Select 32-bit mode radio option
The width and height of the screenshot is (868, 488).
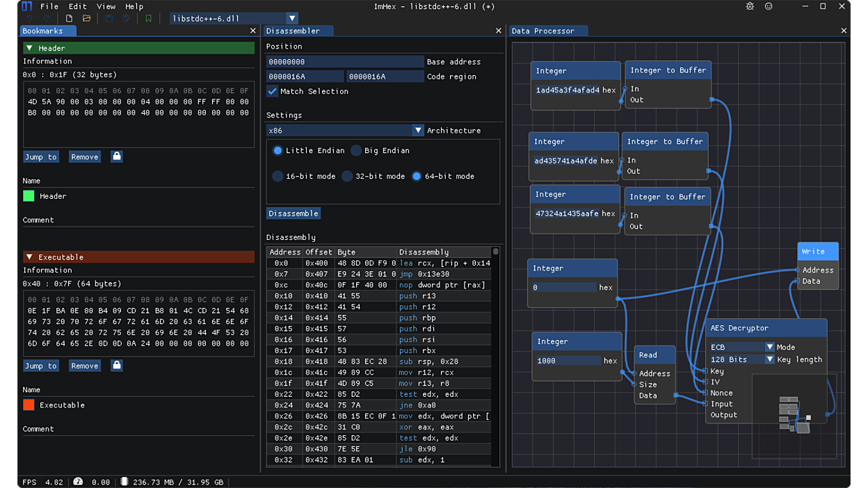[x=347, y=176]
